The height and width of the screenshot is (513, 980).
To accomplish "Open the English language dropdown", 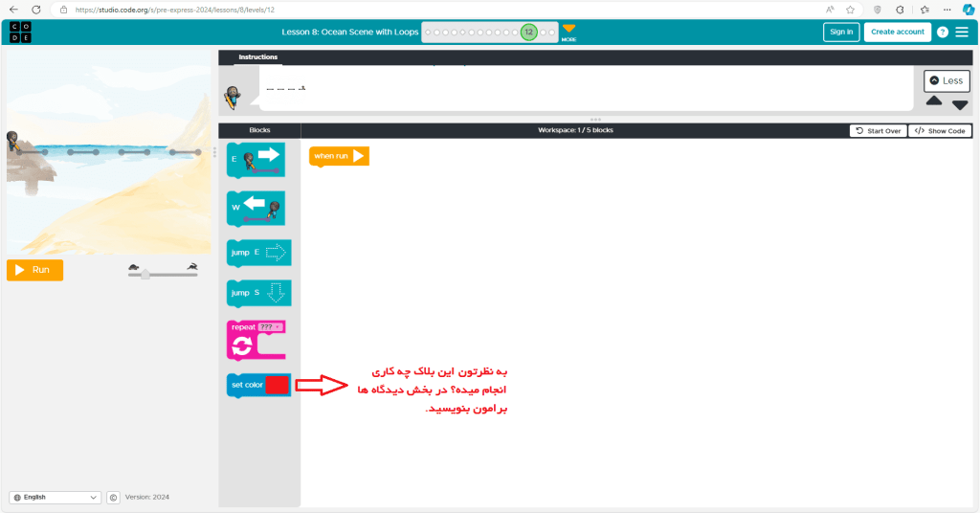I will coord(55,498).
